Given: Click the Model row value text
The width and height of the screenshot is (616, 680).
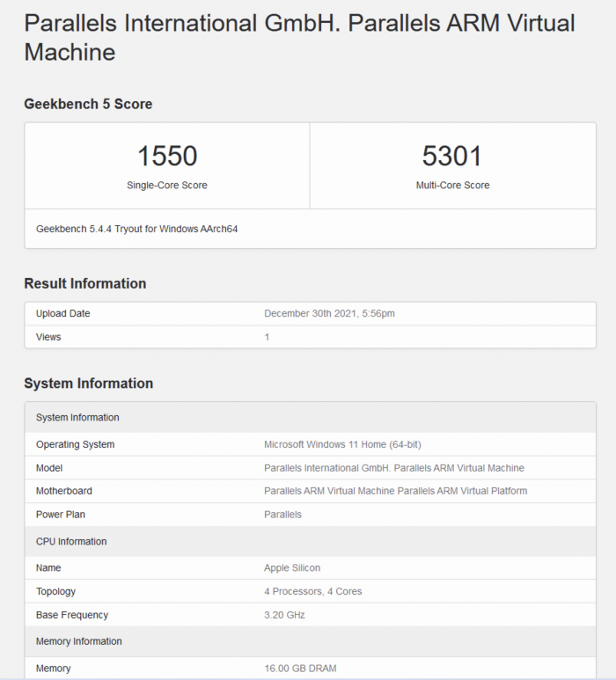Looking at the screenshot, I should [393, 468].
